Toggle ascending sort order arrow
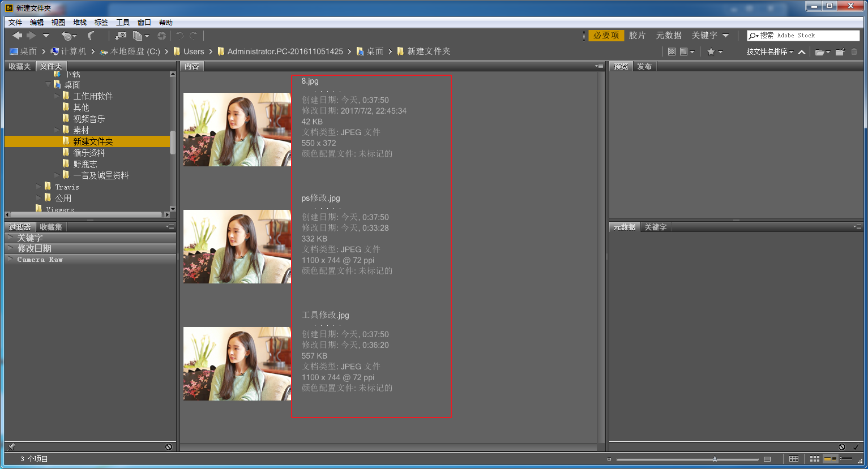The width and height of the screenshot is (868, 469). pyautogui.click(x=802, y=52)
